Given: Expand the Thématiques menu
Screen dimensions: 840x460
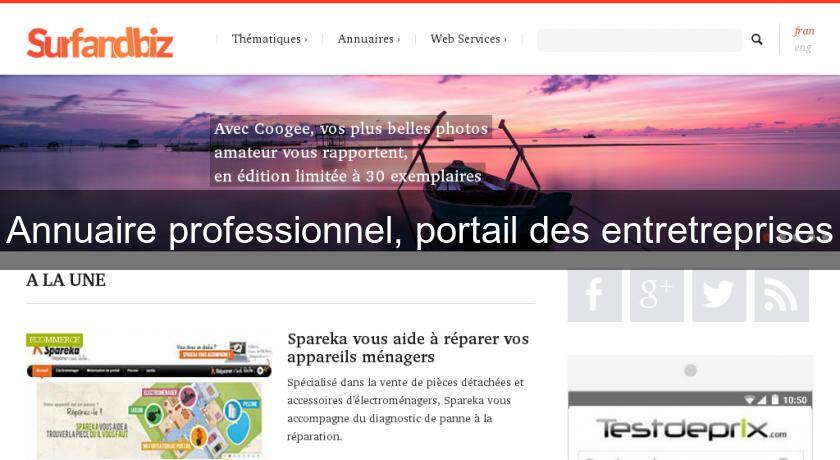Looking at the screenshot, I should tap(269, 39).
